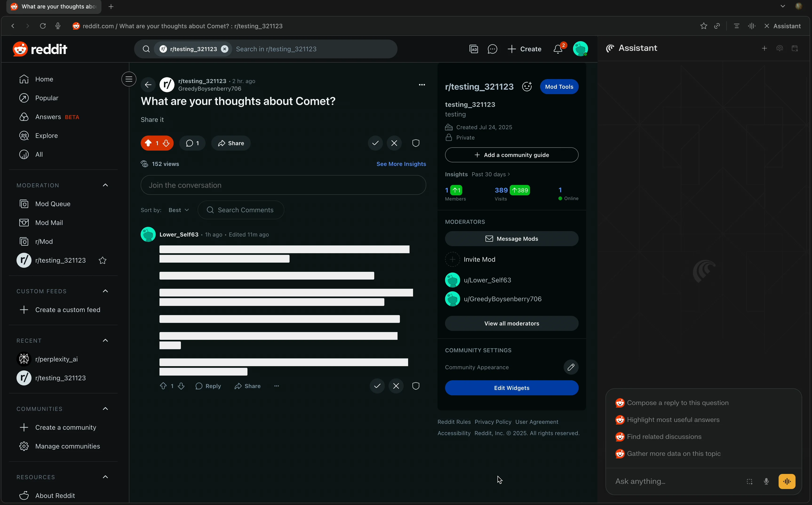This screenshot has width=812, height=505.
Task: Go to Mod Queue in sidebar
Action: 53,204
